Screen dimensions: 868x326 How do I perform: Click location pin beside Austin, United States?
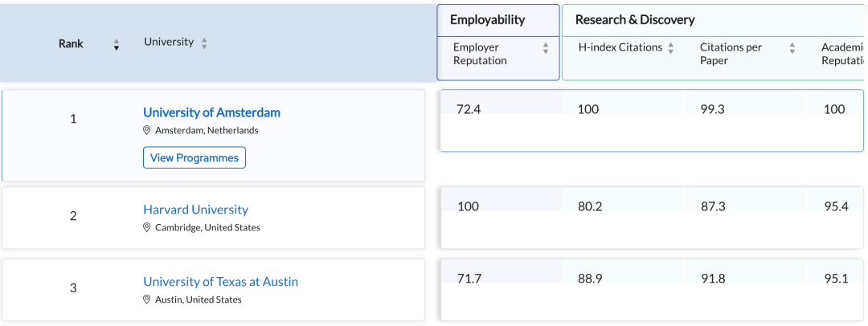[x=147, y=300]
